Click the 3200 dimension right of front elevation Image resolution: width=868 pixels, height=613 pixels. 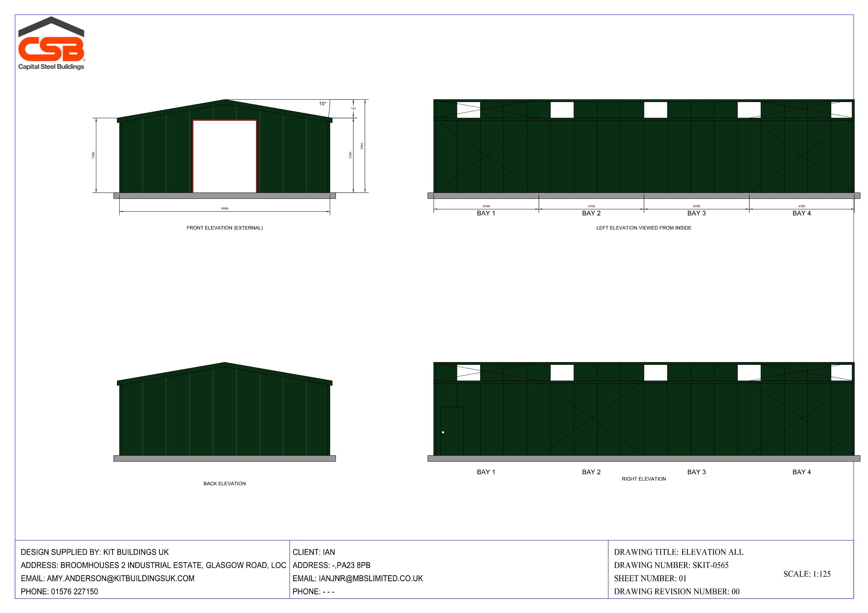pyautogui.click(x=350, y=155)
